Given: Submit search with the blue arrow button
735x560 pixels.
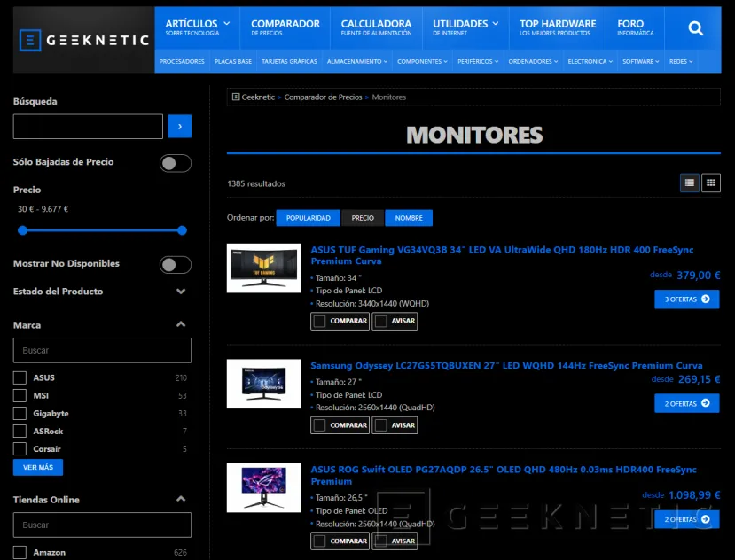Looking at the screenshot, I should (x=179, y=127).
